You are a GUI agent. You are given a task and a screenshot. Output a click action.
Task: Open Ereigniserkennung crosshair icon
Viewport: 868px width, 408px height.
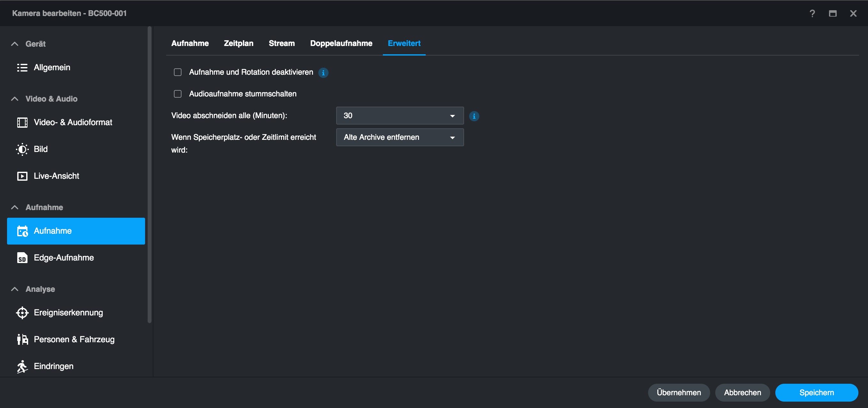(x=22, y=313)
